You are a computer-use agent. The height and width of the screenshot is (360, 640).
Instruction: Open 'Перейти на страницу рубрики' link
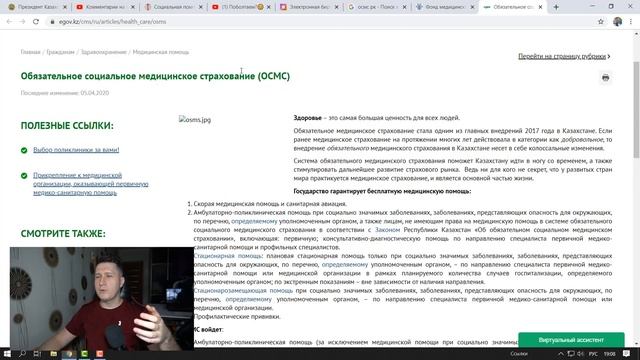click(x=564, y=56)
